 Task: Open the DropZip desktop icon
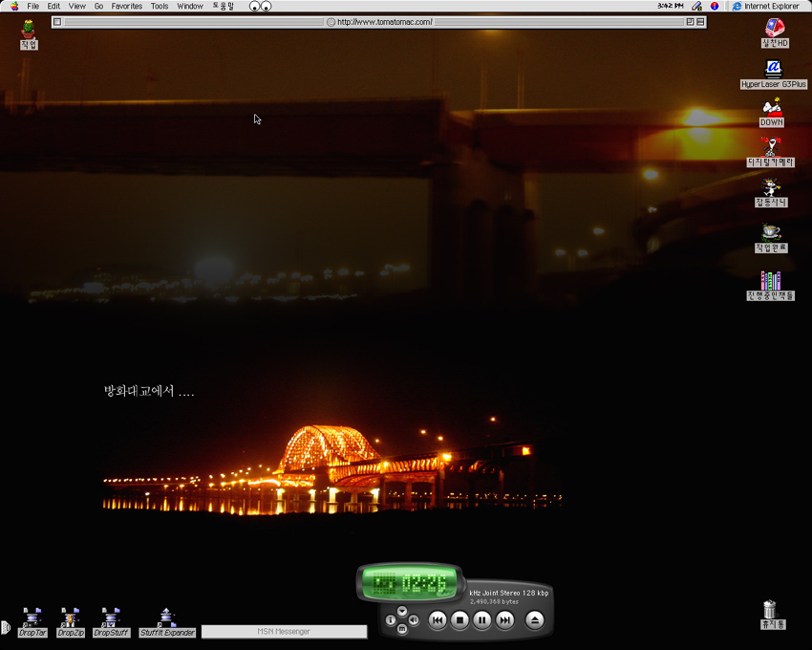(x=70, y=617)
